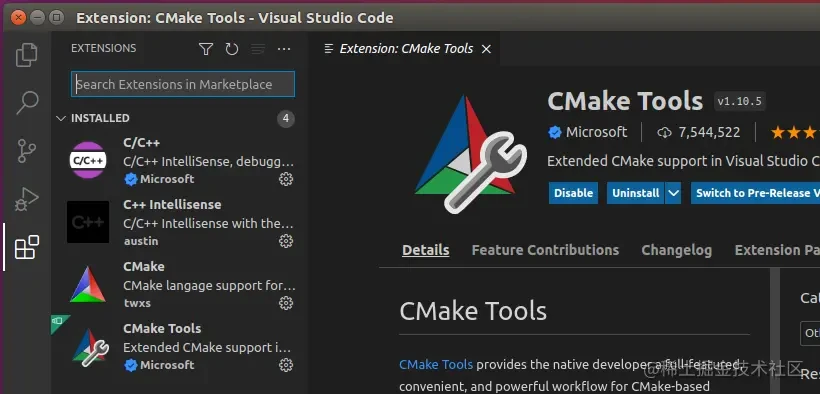Open manage gear for CMake Tools extension
820x394 pixels.
[286, 365]
